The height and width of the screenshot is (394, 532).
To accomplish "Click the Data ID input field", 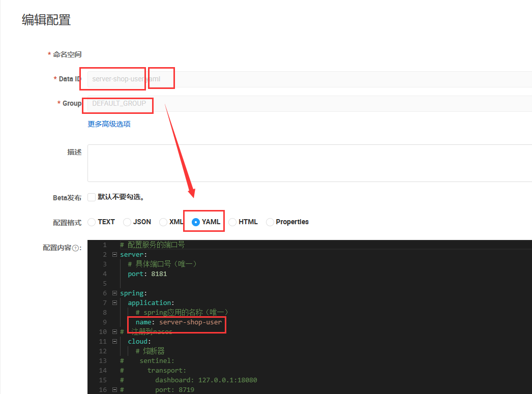I will [x=309, y=79].
